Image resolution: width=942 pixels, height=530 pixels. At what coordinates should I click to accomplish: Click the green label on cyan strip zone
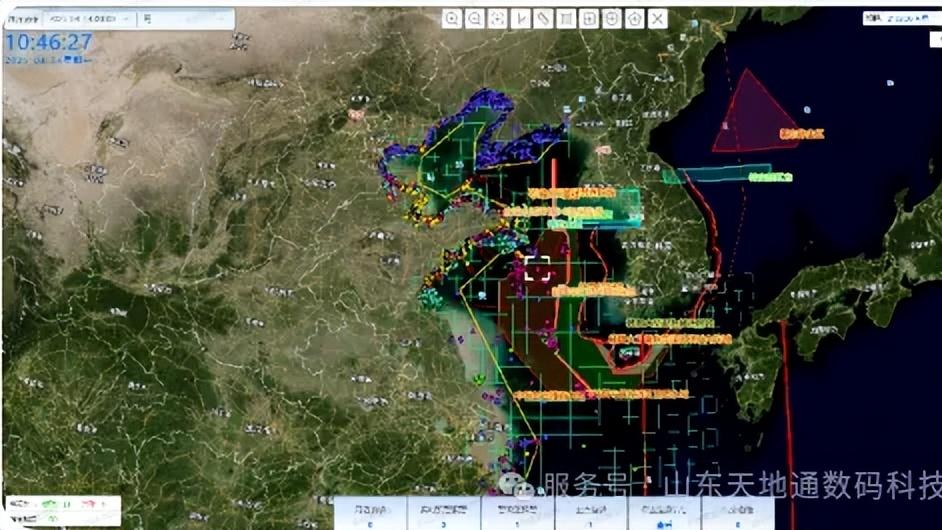[770, 177]
